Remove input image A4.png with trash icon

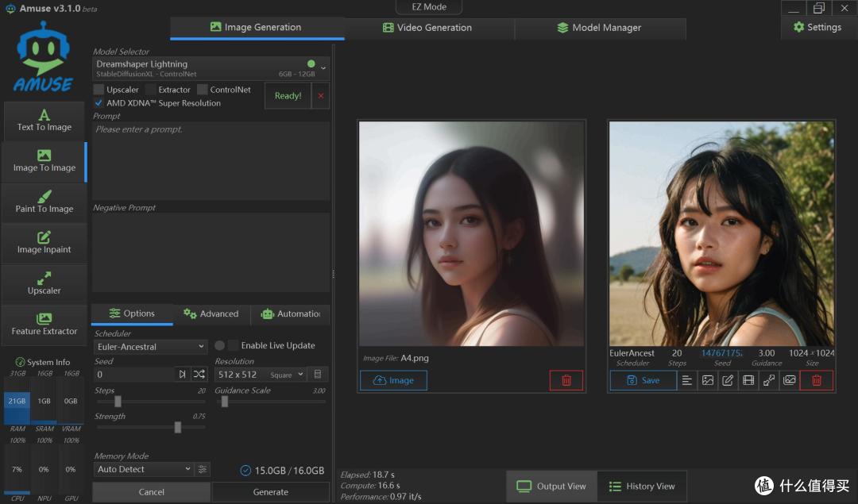point(566,380)
